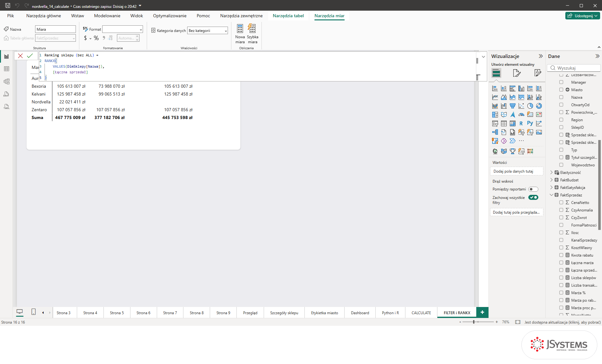Commit the formula with the green checkmark
602x364 pixels.
click(x=30, y=56)
